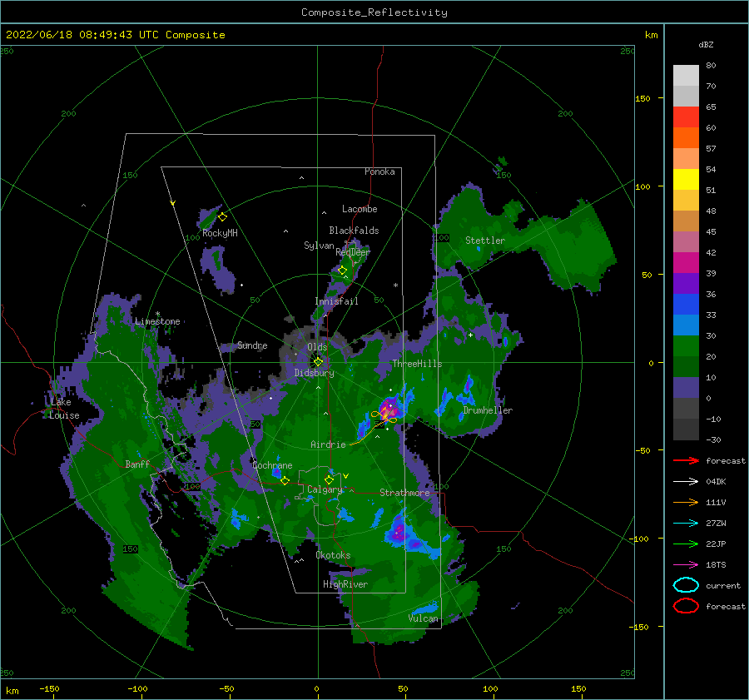Pick the bright green 20–30 dBZ swatch
Image resolution: width=749 pixels, height=700 pixels.
(x=686, y=346)
